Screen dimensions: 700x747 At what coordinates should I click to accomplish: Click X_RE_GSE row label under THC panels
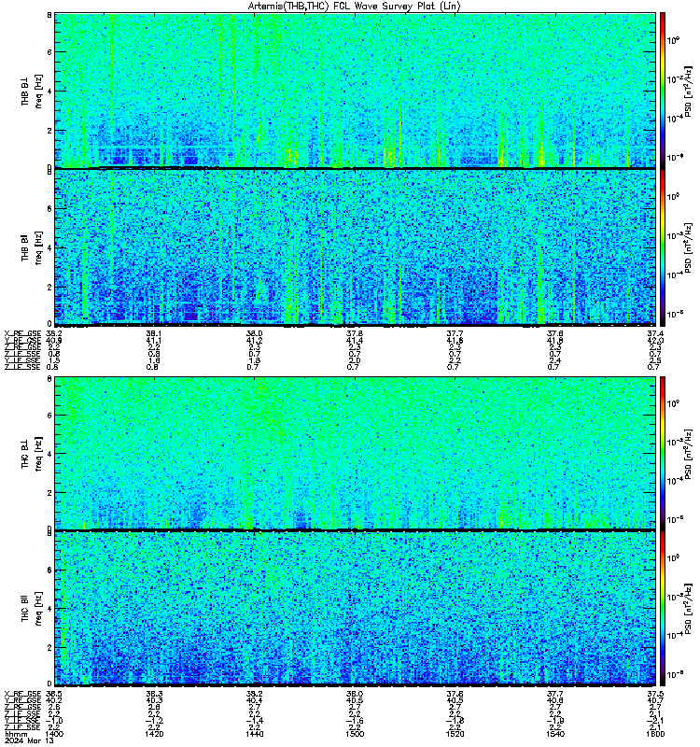[22, 694]
